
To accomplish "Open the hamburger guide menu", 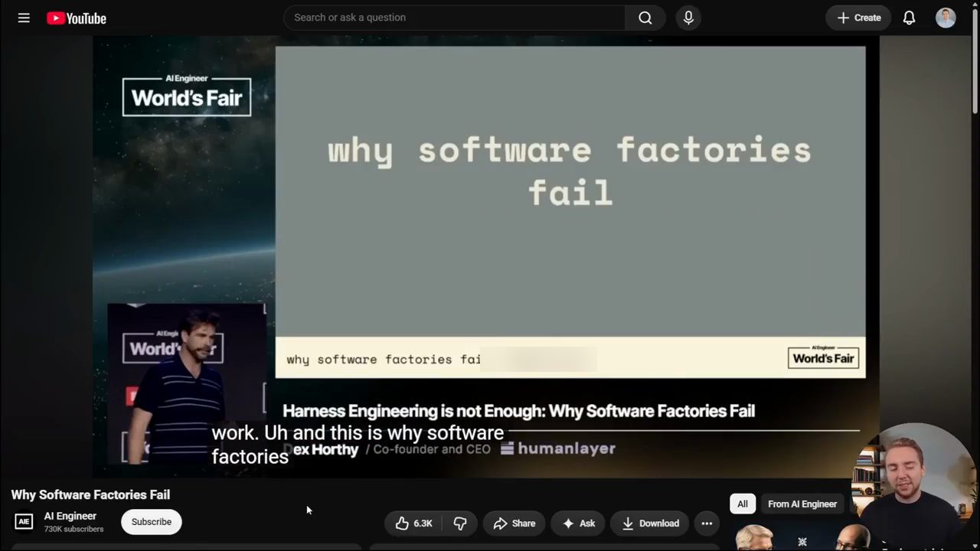I will coord(24,18).
